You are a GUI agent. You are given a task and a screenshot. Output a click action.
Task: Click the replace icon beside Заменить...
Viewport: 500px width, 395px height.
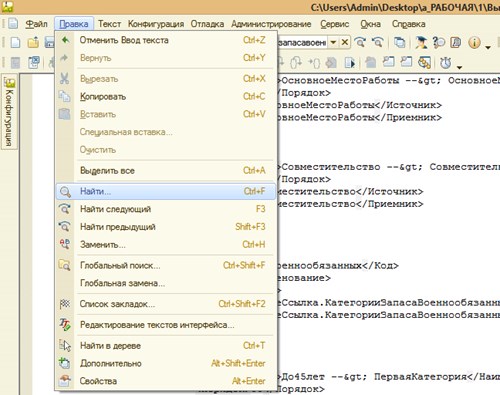point(65,244)
